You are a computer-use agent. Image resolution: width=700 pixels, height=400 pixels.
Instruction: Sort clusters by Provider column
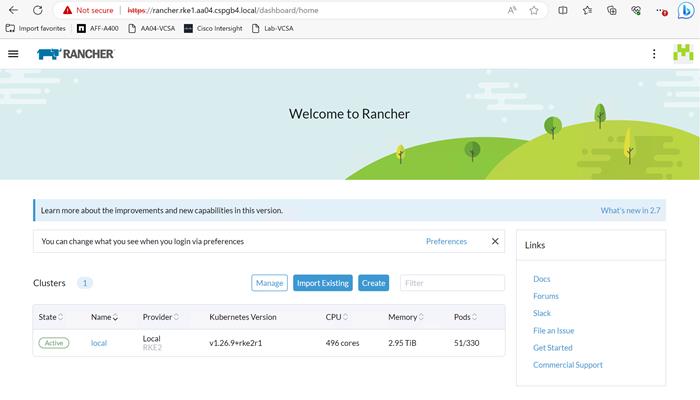(161, 317)
